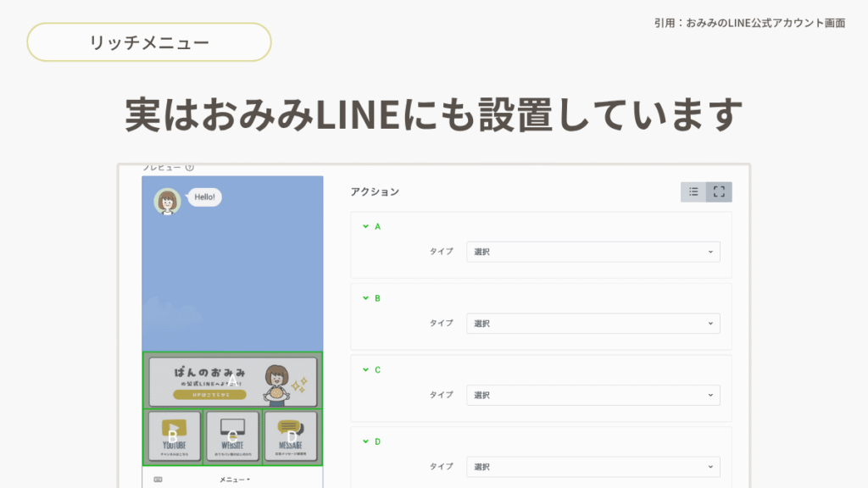Open the type dropdown for action A
The width and height of the screenshot is (868, 488).
pyautogui.click(x=593, y=252)
